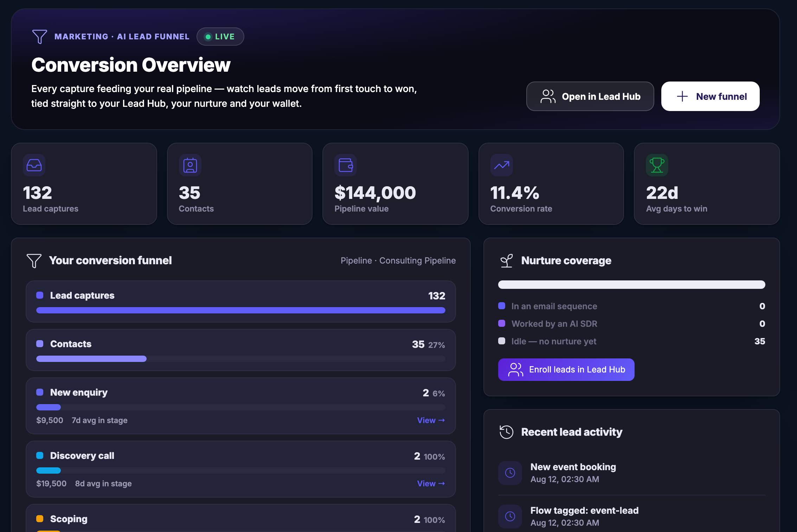797x532 pixels.
Task: Click the inbox icon on Lead captures card
Action: [x=34, y=165]
